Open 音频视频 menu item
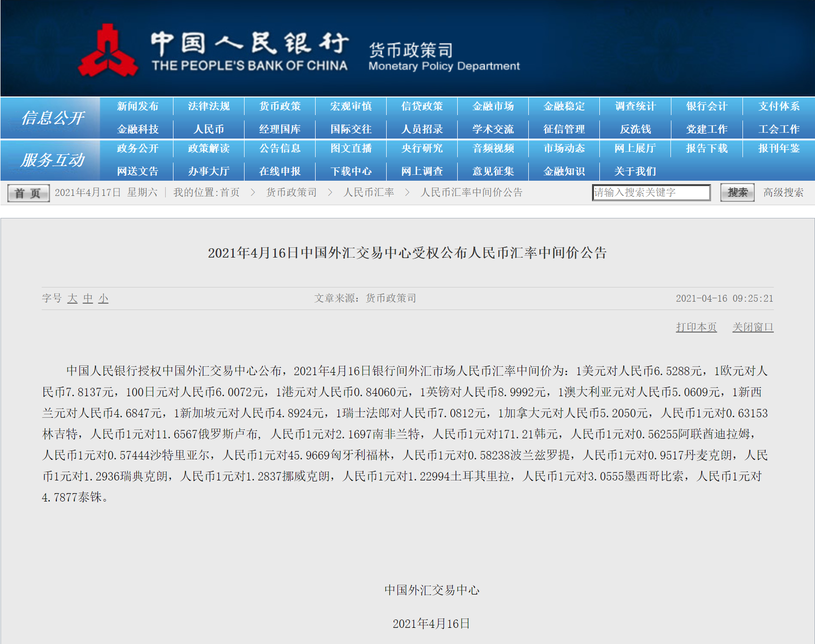Screen dimensions: 815x644 pyautogui.click(x=493, y=148)
